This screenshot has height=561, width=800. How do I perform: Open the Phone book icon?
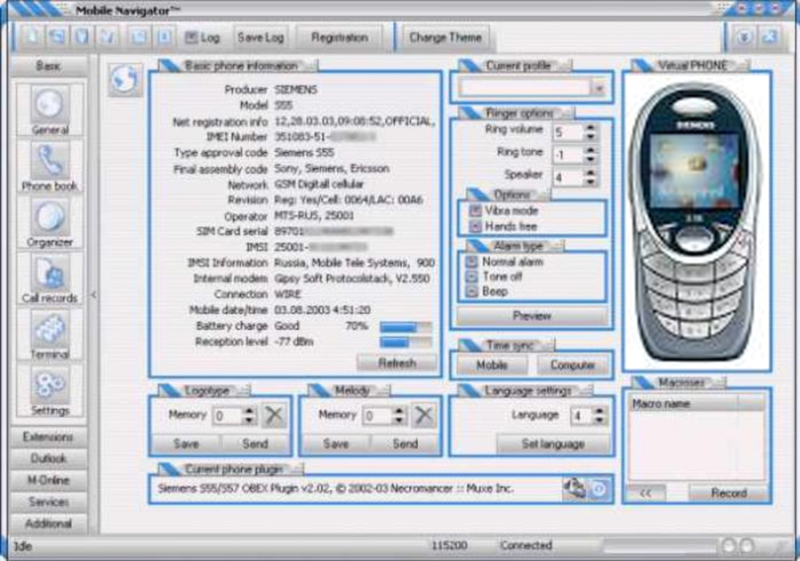tap(49, 161)
